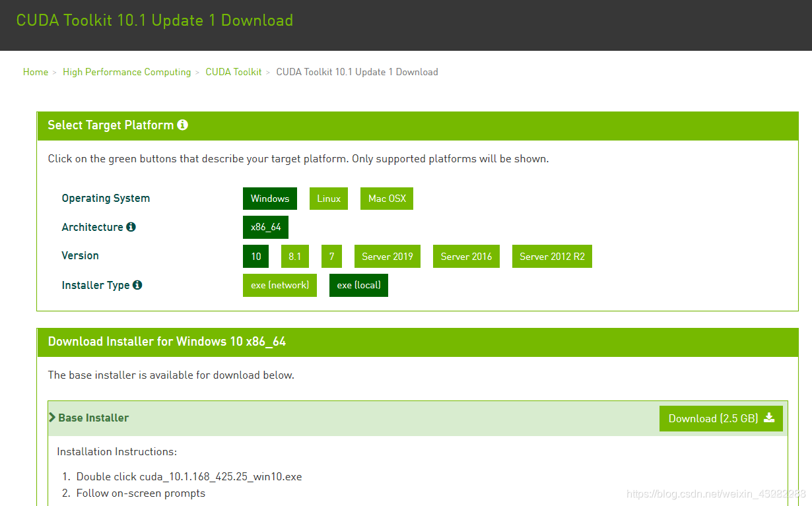Screen dimensions: 812x506
Task: Click the Installer Type label
Action: point(96,285)
